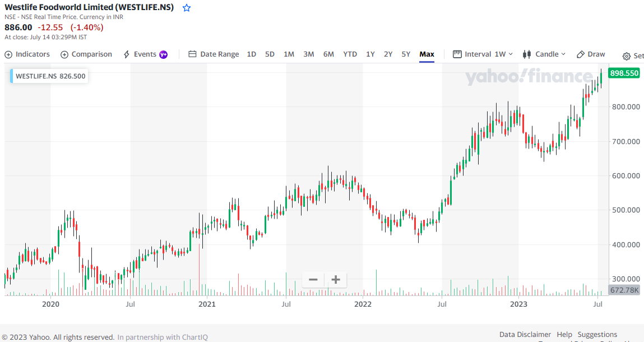Image resolution: width=644 pixels, height=342 pixels.
Task: Click the 672.78K volume label
Action: click(624, 290)
